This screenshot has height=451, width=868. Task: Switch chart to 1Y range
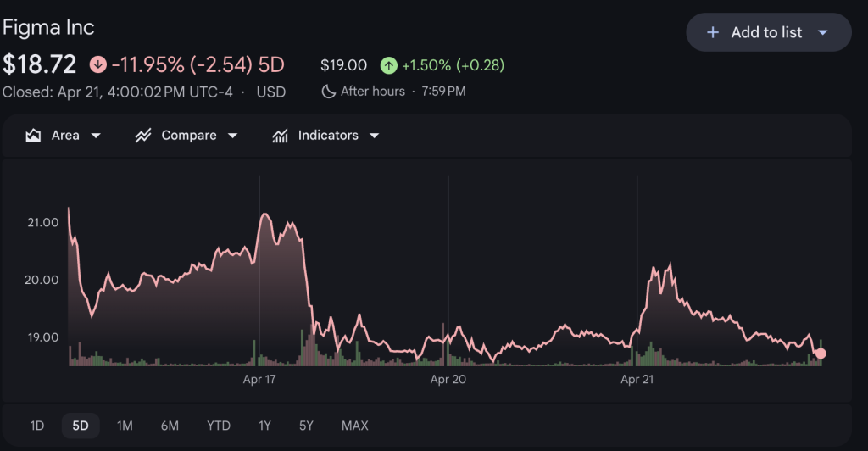[x=266, y=426]
